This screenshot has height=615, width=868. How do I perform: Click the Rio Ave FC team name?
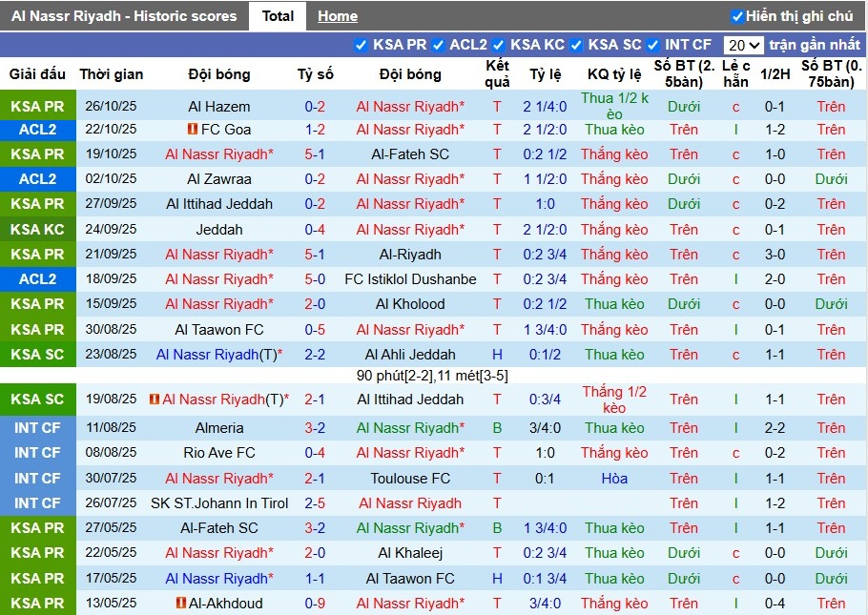pos(217,453)
